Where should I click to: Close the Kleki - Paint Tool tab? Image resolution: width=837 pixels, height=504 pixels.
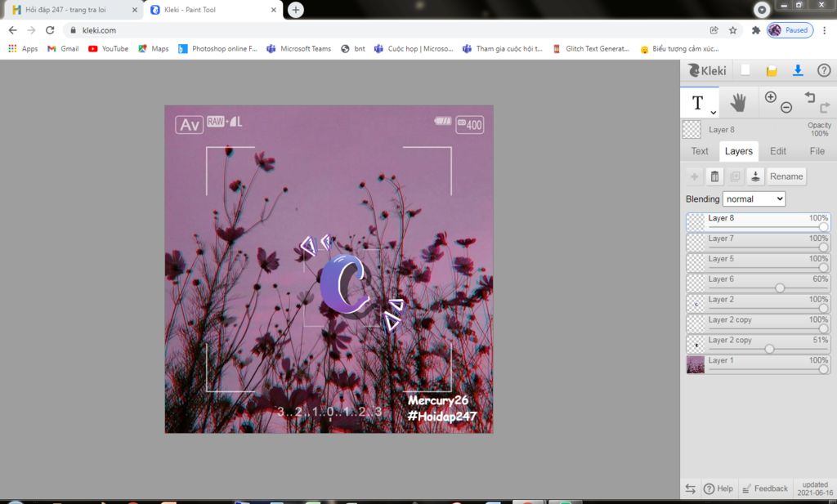point(274,10)
